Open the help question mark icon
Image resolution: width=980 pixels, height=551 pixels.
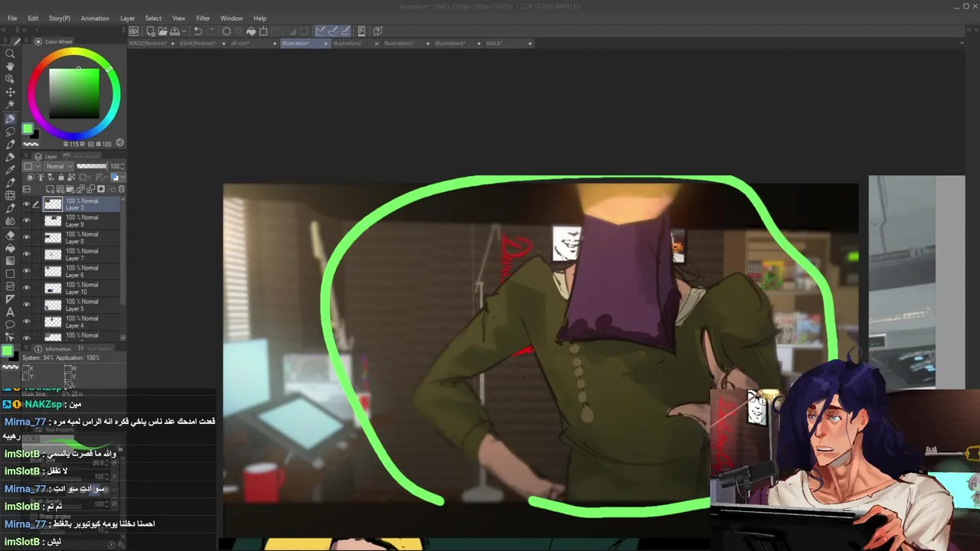click(377, 31)
